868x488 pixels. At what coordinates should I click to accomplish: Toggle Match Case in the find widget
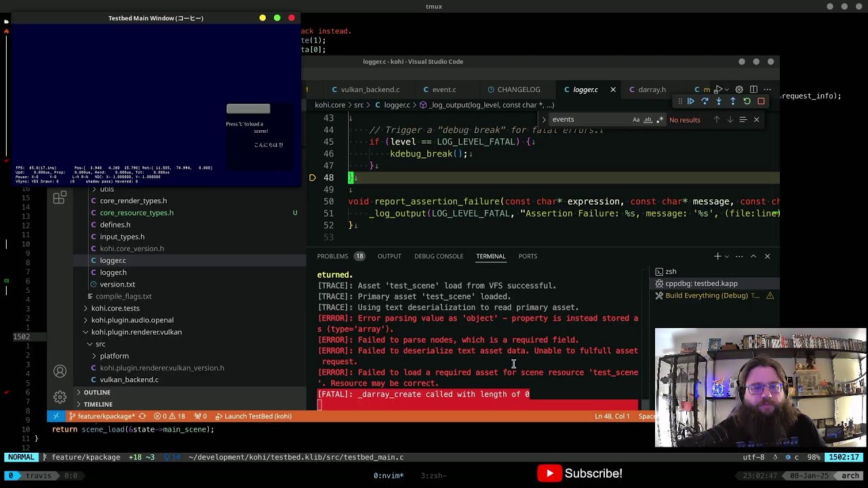coord(636,120)
